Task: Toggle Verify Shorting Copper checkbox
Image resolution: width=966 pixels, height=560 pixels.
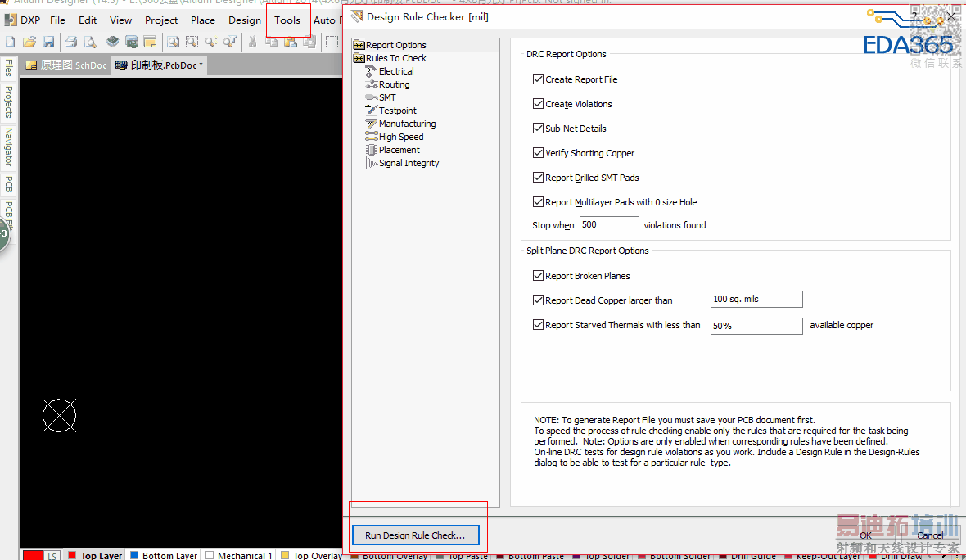Action: pos(538,153)
